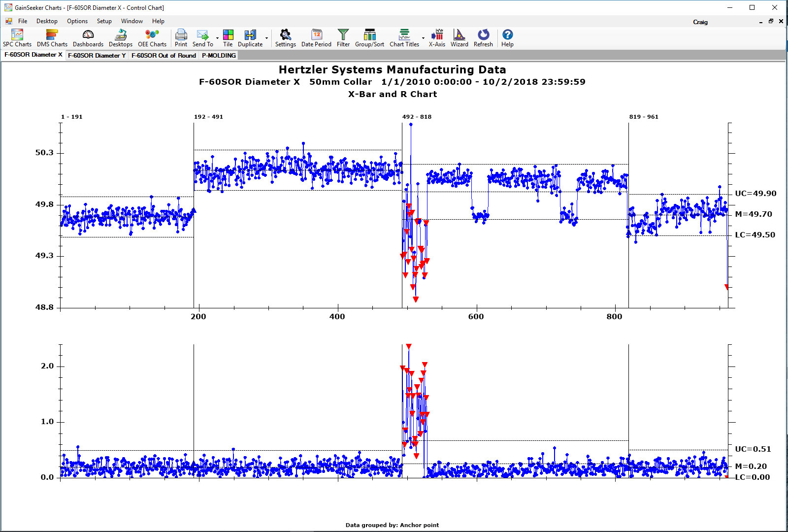Click the Filter funnel icon
The width and height of the screenshot is (788, 532).
point(343,38)
